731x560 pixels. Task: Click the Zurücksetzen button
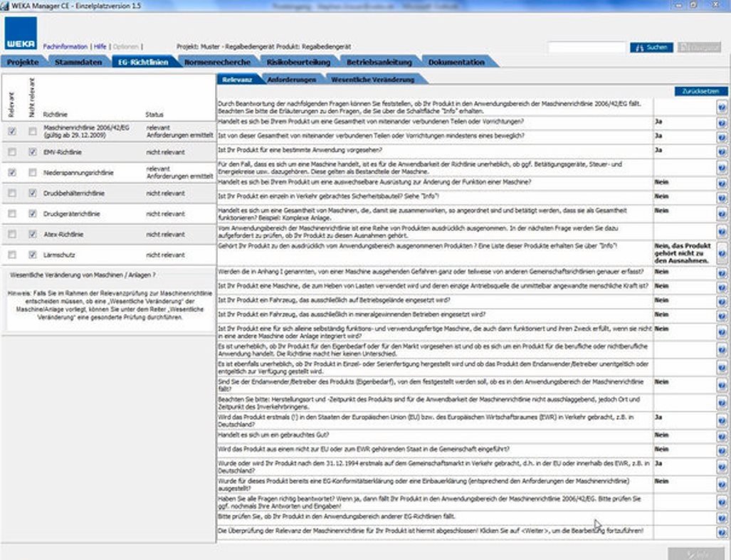click(700, 91)
